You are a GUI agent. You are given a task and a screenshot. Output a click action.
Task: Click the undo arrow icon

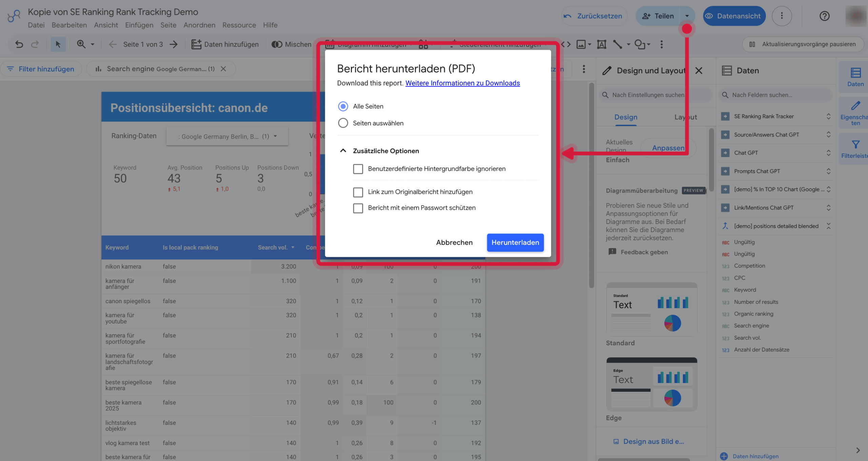click(19, 44)
